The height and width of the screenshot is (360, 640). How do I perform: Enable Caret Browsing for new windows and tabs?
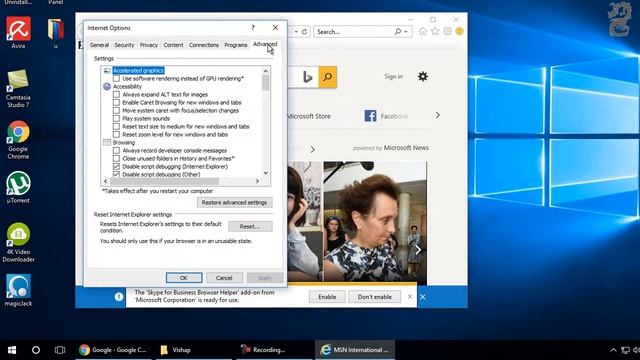point(116,102)
